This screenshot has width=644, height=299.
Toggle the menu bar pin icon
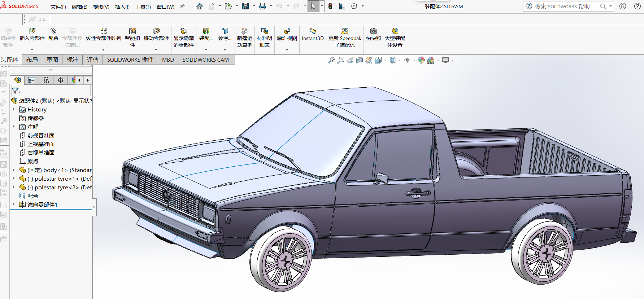coord(182,6)
